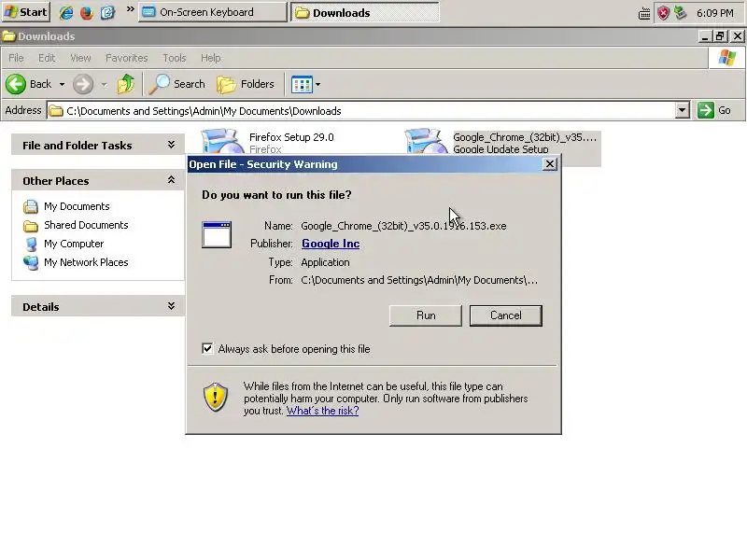Click the keyboard icon in system tray
This screenshot has width=747, height=560.
click(644, 14)
